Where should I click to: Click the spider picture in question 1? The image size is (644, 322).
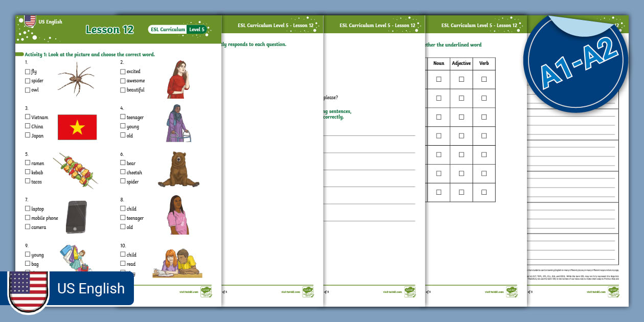(x=76, y=78)
